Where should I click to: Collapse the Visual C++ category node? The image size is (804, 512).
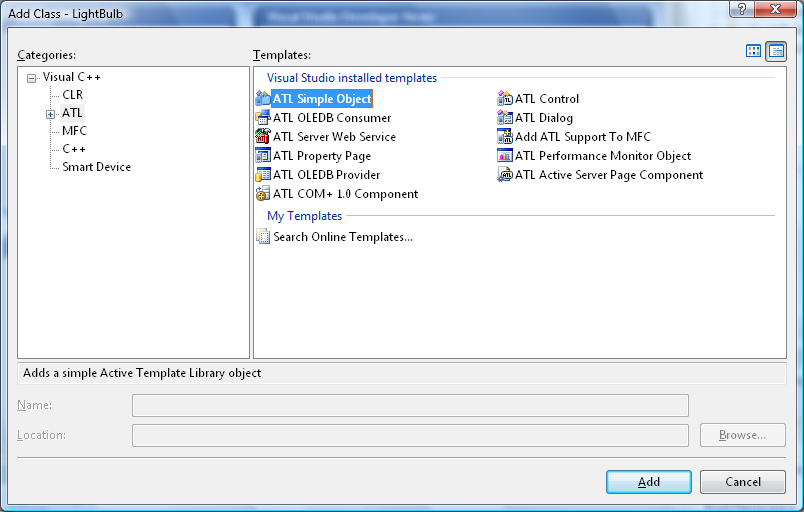[32, 78]
